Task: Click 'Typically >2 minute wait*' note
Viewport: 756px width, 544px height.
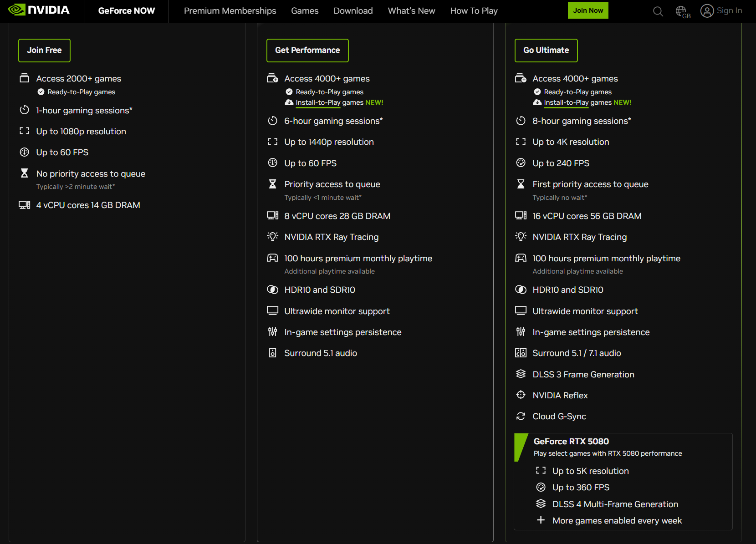Action: (76, 187)
